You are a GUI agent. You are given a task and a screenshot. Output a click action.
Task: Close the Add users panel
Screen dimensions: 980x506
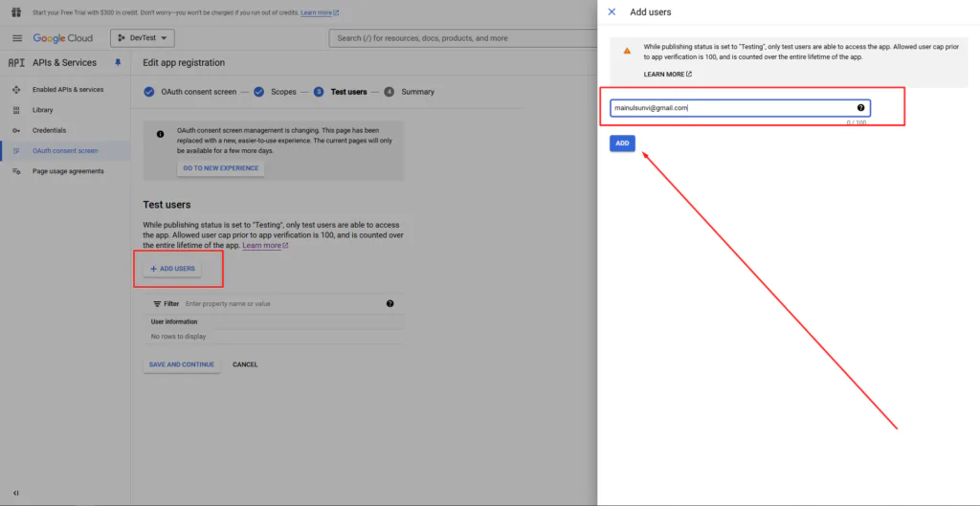[x=612, y=11]
